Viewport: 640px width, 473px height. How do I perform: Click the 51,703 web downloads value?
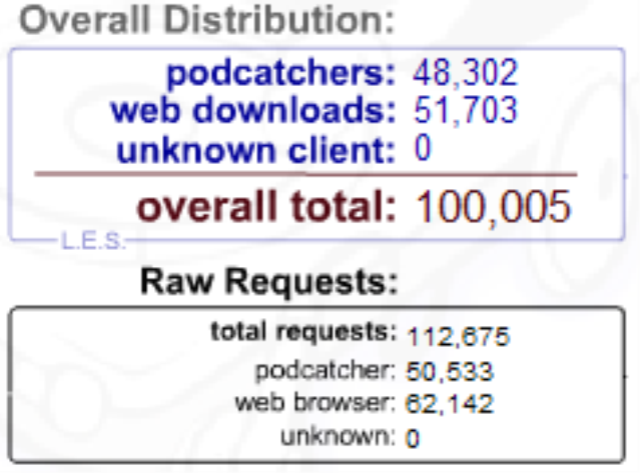click(466, 110)
